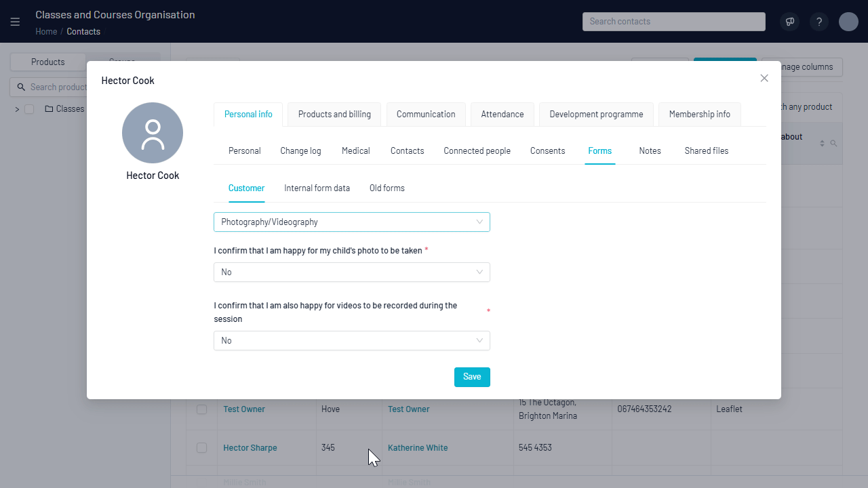Click the Search contacts input field
Screen dimensions: 868x488
(673, 22)
